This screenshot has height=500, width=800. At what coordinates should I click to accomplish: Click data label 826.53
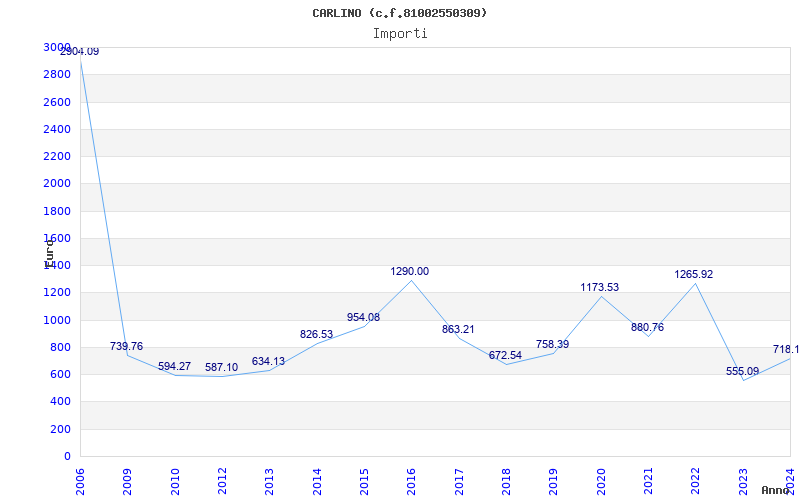tap(316, 335)
